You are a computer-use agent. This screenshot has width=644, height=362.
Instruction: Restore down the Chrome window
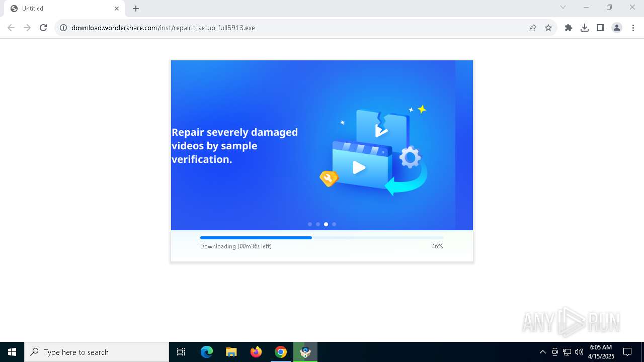click(609, 7)
